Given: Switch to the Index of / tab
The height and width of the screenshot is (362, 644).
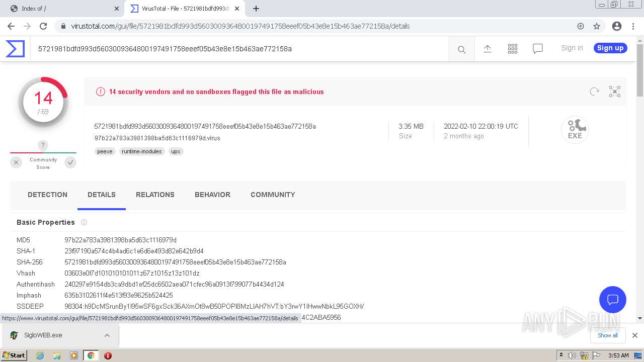Looking at the screenshot, I should coord(63,9).
